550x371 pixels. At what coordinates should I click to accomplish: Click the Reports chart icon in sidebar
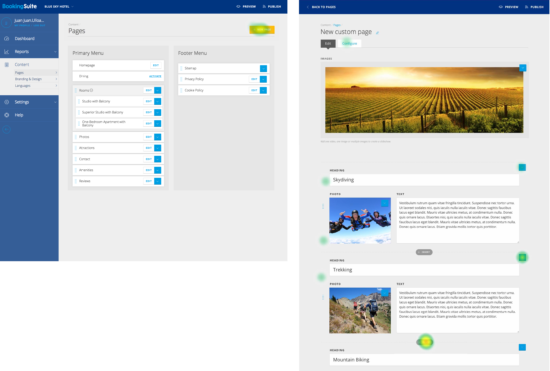pyautogui.click(x=6, y=52)
